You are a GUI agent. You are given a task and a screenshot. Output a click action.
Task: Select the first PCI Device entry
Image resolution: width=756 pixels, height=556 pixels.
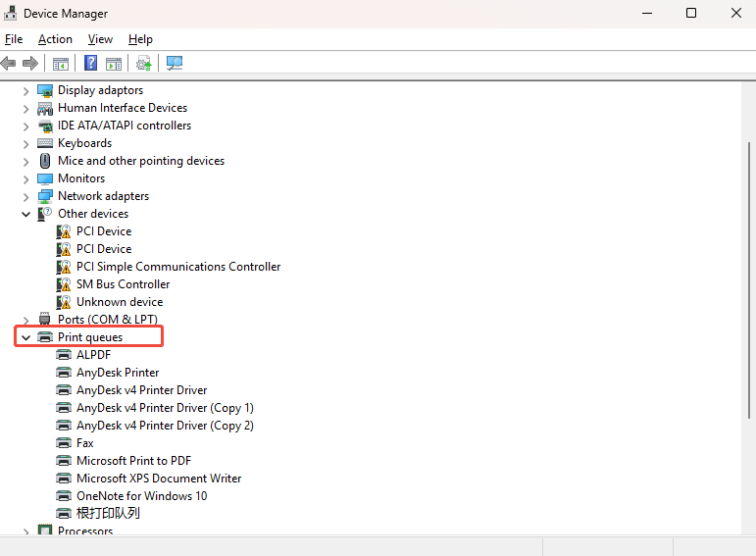point(104,231)
